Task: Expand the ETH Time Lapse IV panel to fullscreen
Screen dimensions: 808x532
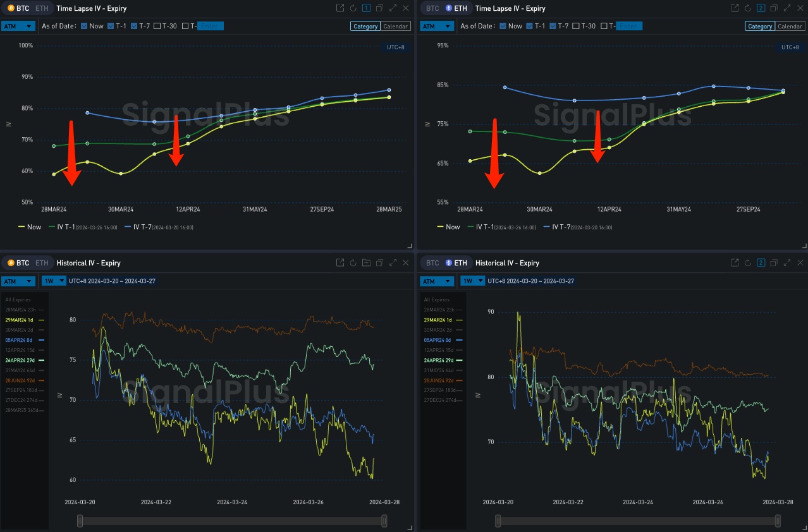Action: (x=787, y=8)
